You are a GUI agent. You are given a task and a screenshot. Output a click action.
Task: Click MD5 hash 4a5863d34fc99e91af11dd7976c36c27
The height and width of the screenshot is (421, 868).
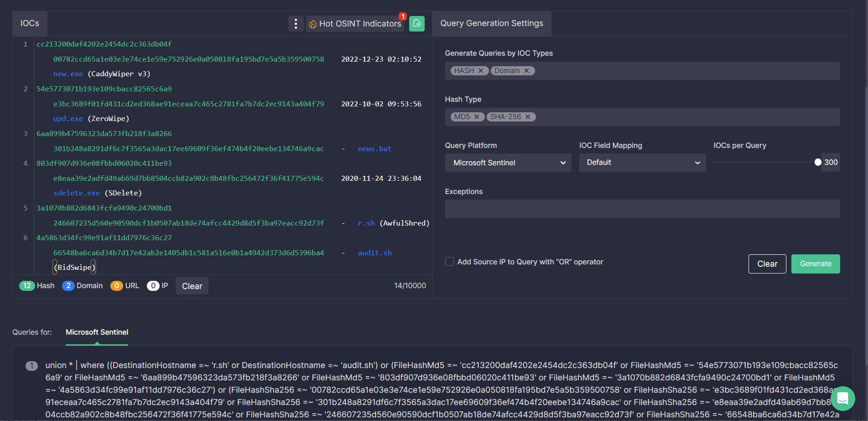tap(104, 238)
